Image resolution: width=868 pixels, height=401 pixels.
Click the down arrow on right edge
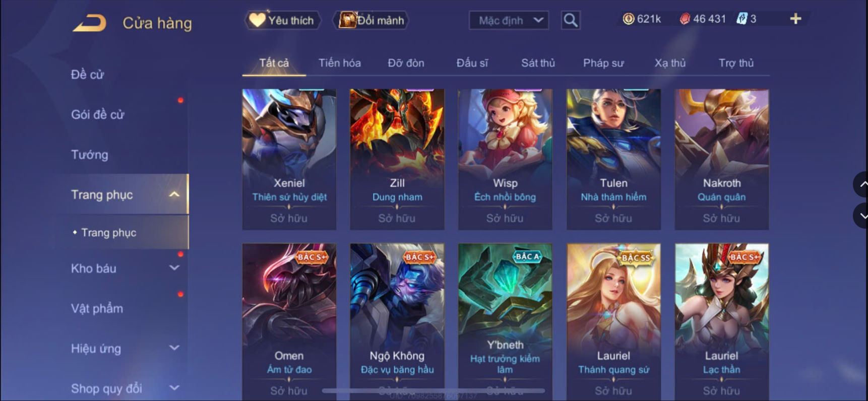[861, 216]
